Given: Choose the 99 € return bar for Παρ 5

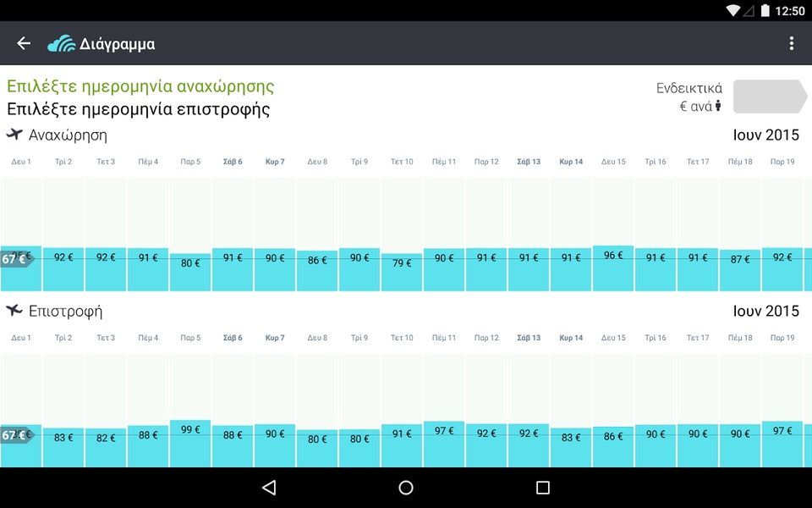Looking at the screenshot, I should click(190, 443).
